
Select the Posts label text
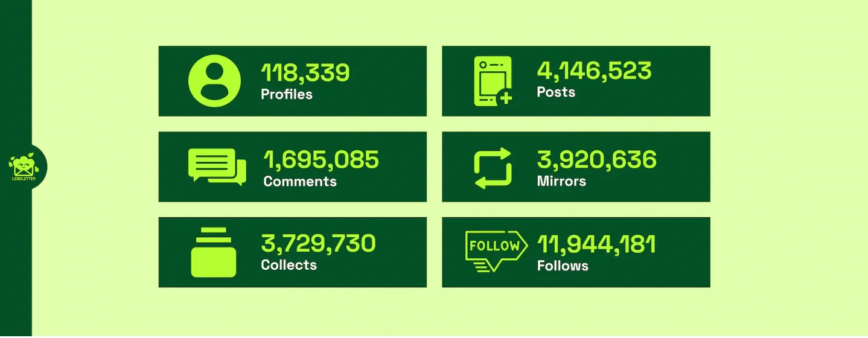(556, 92)
